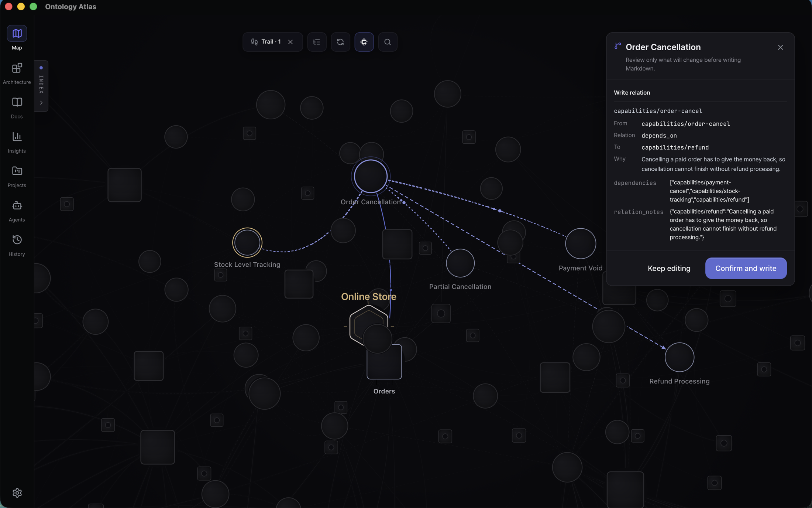Image resolution: width=812 pixels, height=508 pixels.
Task: Click the relation_notes field label
Action: (638, 212)
